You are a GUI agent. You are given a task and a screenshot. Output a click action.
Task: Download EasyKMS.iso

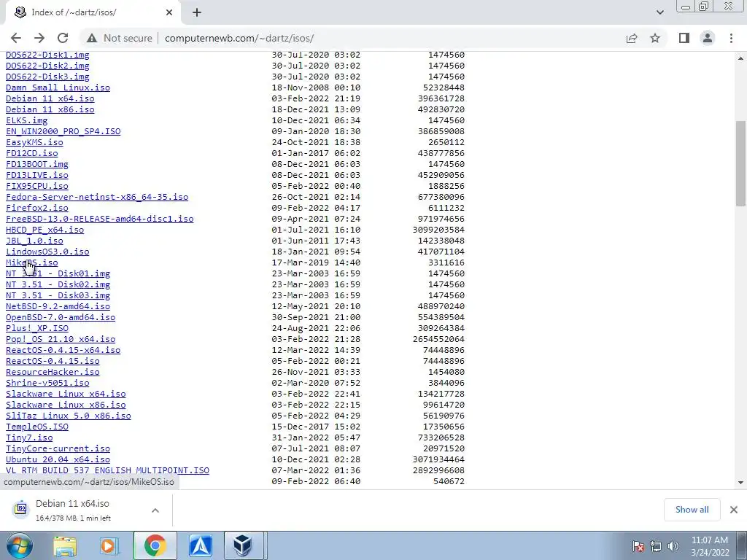[x=34, y=142]
